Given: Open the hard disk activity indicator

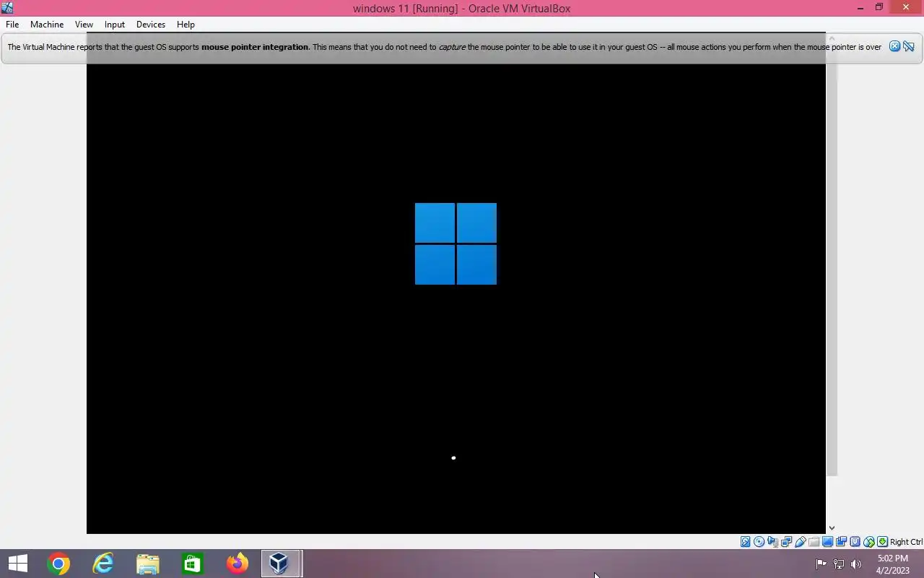Looking at the screenshot, I should click(x=746, y=542).
